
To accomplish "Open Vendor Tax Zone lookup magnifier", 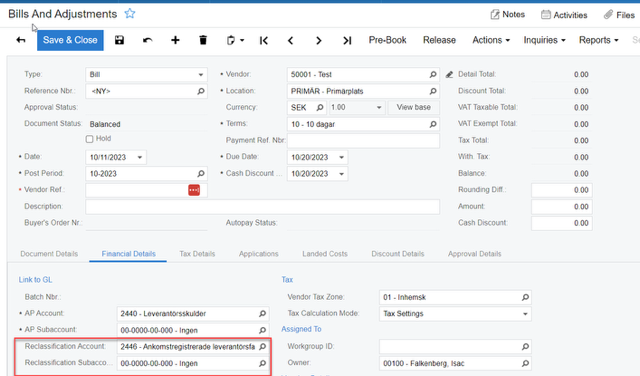I will tap(525, 297).
